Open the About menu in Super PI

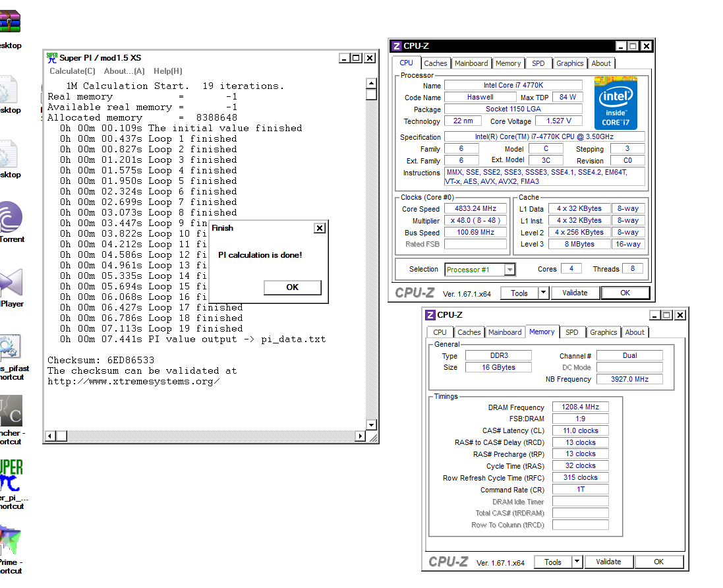point(124,71)
